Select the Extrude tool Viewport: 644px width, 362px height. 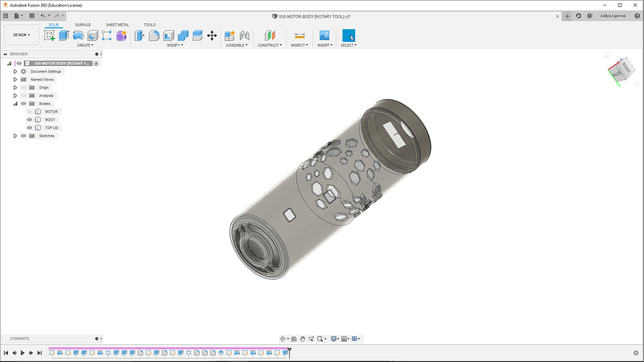(x=64, y=35)
